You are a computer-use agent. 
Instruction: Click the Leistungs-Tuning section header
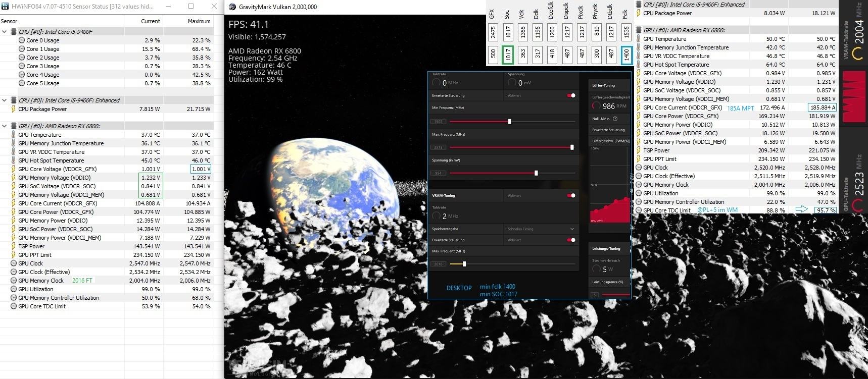pyautogui.click(x=606, y=249)
